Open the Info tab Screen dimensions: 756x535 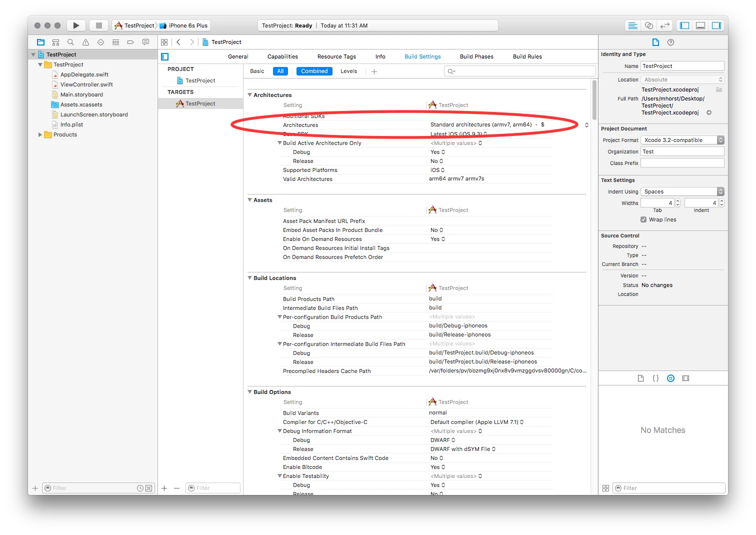pyautogui.click(x=380, y=57)
